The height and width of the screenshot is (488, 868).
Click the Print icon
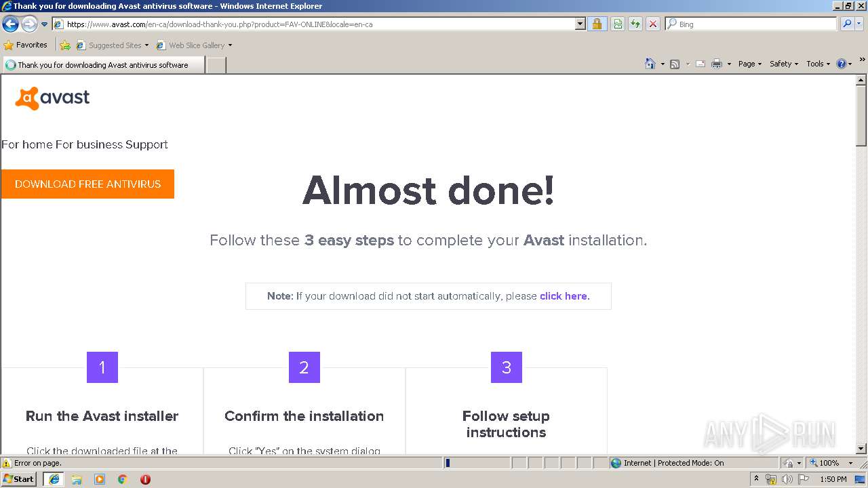(x=717, y=64)
